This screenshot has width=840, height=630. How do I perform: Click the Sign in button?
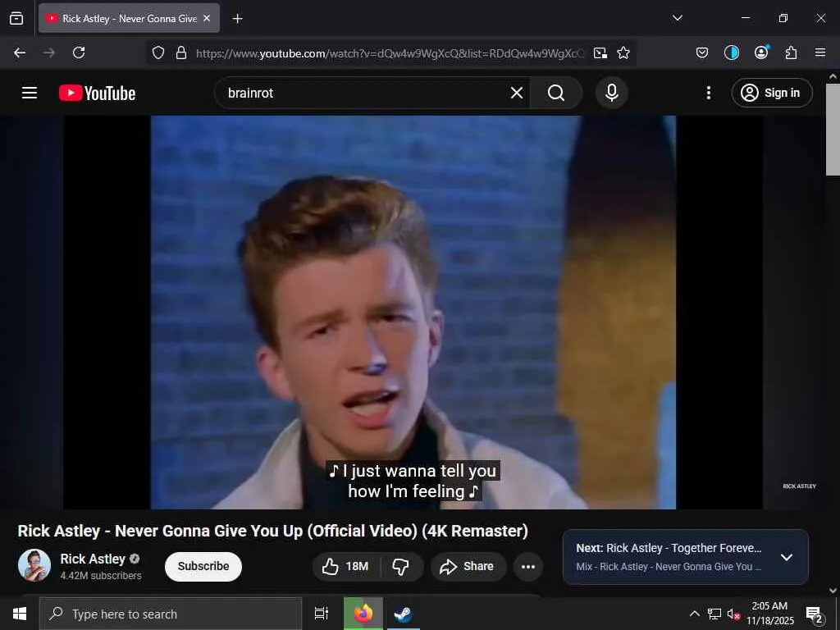[771, 94]
